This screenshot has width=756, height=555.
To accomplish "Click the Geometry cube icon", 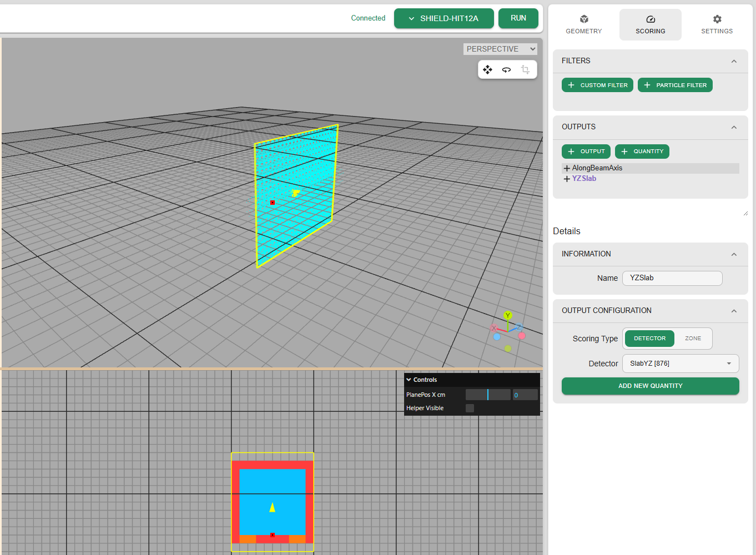I will (x=584, y=19).
